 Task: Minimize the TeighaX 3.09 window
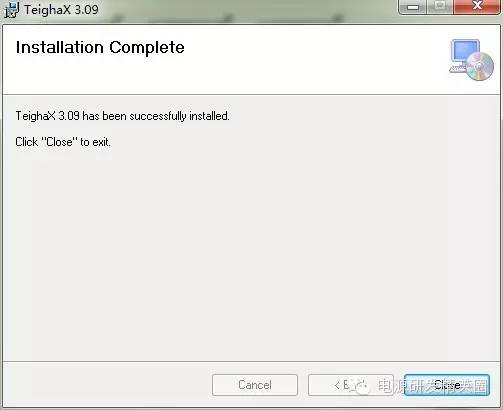(413, 7)
